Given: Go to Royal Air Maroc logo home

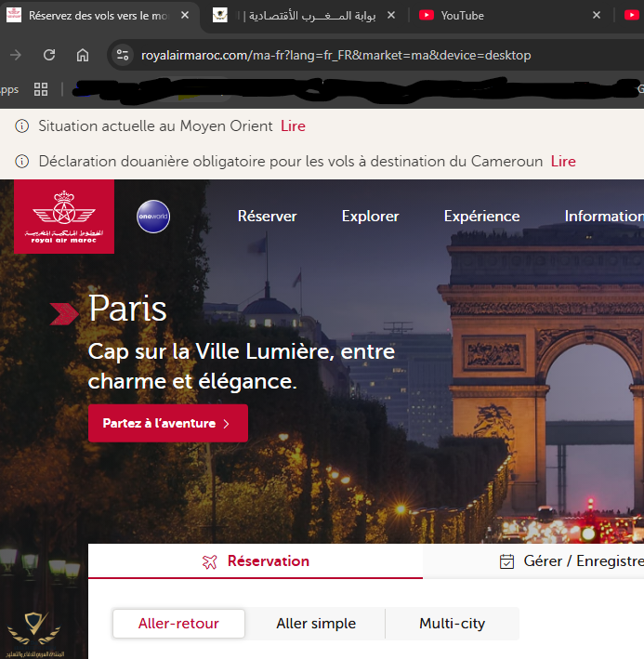Looking at the screenshot, I should pyautogui.click(x=64, y=217).
